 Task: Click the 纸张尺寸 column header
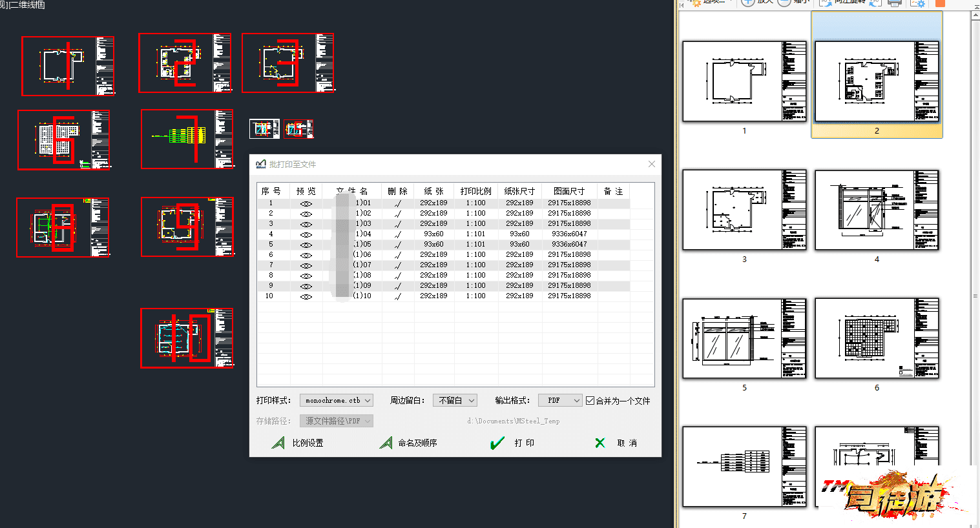point(519,191)
